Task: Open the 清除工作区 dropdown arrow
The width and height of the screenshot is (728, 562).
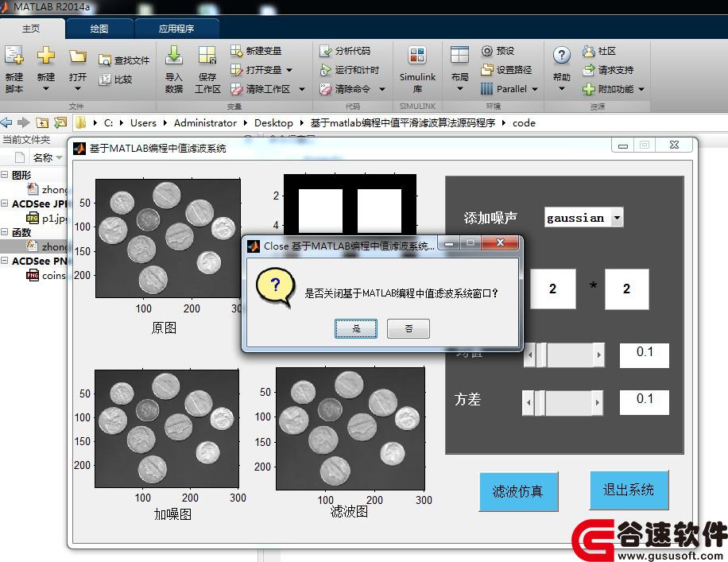Action: click(x=302, y=89)
